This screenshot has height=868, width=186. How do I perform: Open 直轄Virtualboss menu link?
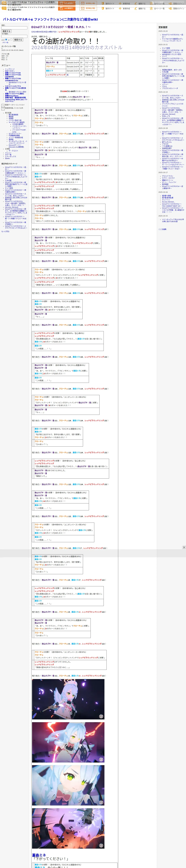pyautogui.click(x=12, y=96)
